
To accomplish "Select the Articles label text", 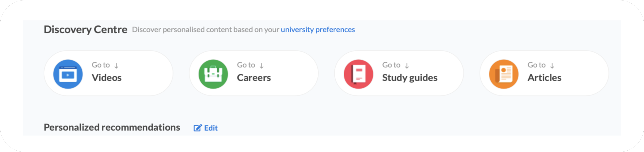I will 544,78.
